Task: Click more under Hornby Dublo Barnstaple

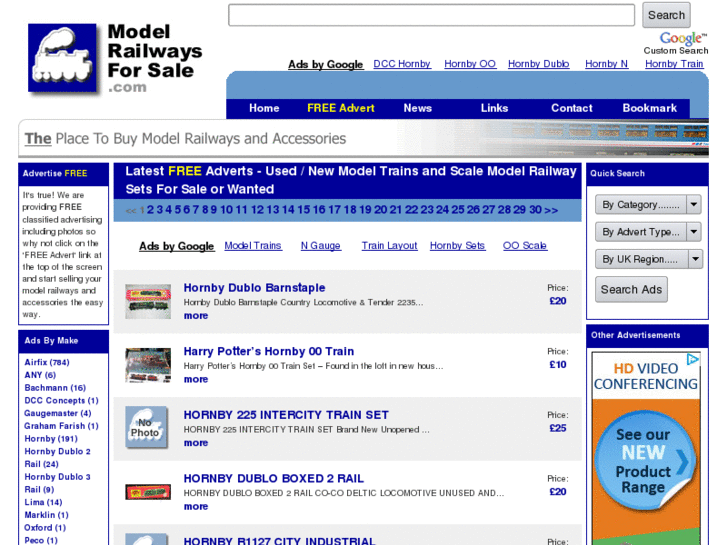Action: pos(196,316)
